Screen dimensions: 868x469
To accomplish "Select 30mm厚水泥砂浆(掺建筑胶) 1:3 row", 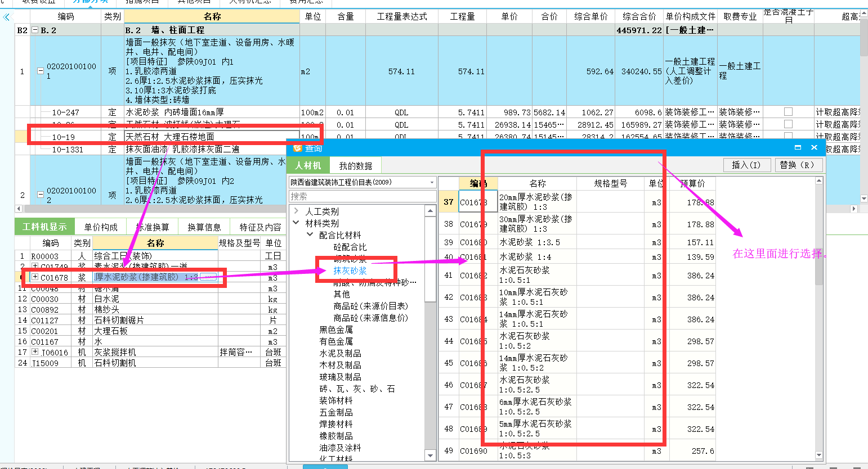I will [x=577, y=224].
